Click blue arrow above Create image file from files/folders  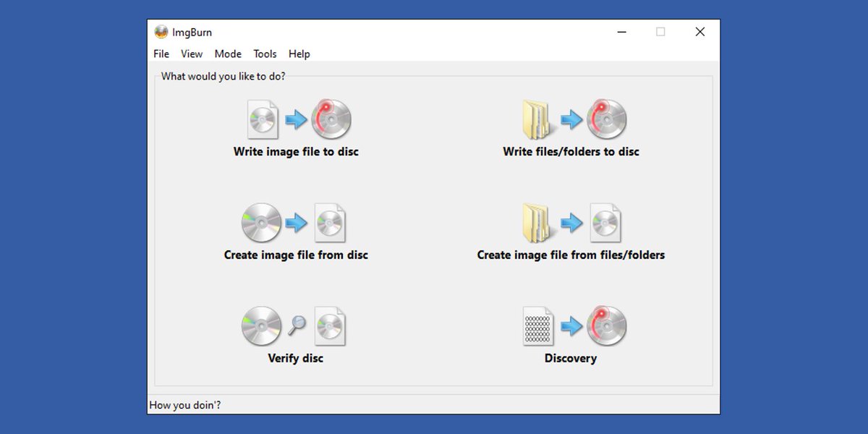click(x=571, y=223)
